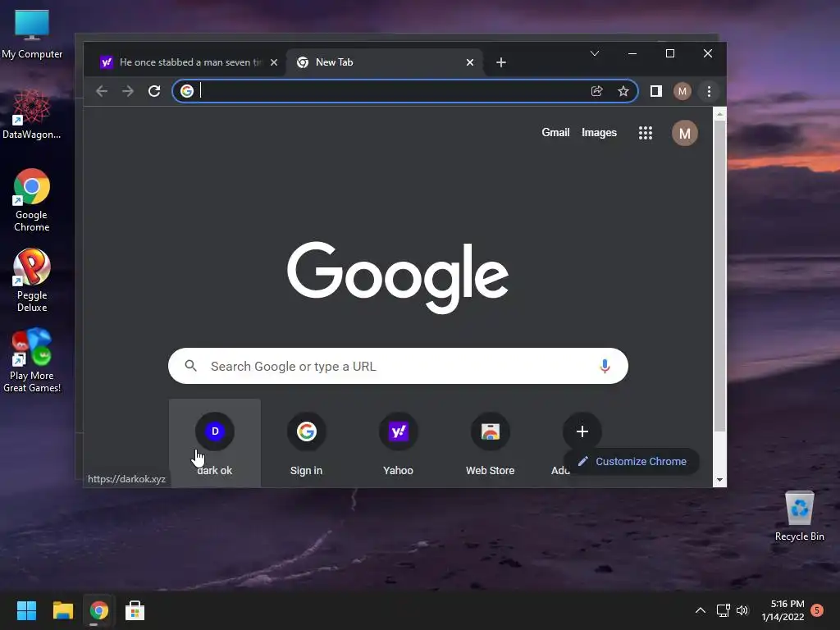This screenshot has height=630, width=840.
Task: Bookmark this tab with the star icon
Action: 623,91
